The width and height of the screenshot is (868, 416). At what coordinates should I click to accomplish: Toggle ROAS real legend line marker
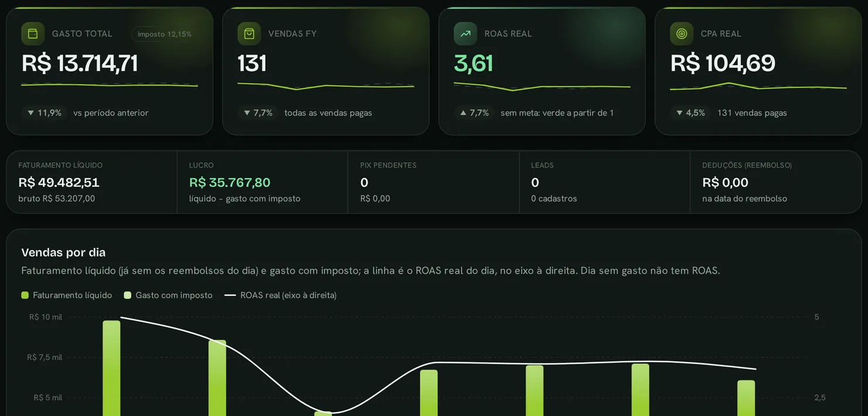(x=230, y=295)
